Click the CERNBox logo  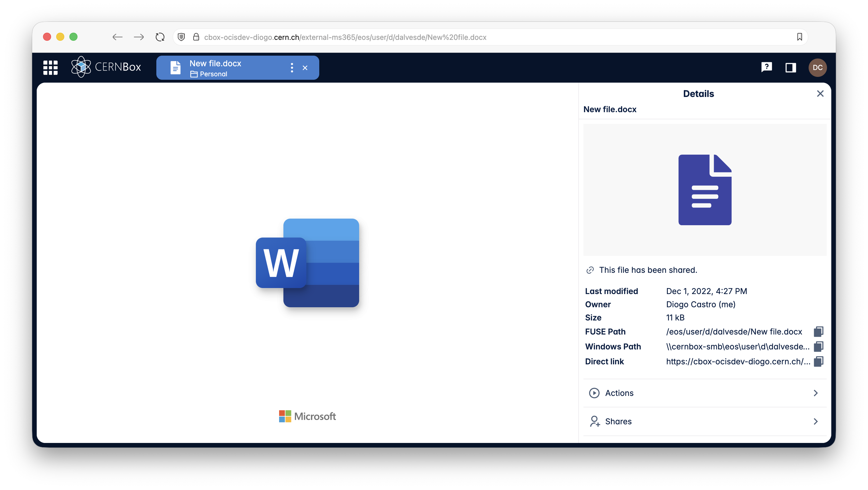point(106,67)
